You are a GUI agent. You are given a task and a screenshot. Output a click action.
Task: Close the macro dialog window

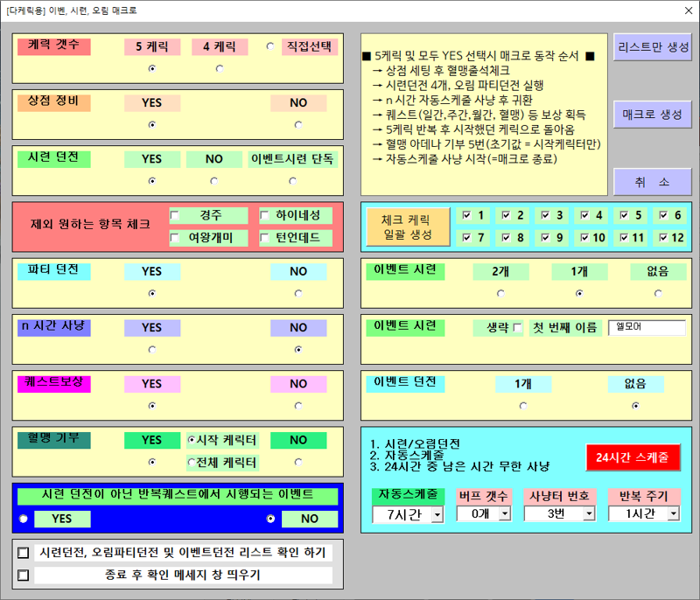click(x=689, y=10)
